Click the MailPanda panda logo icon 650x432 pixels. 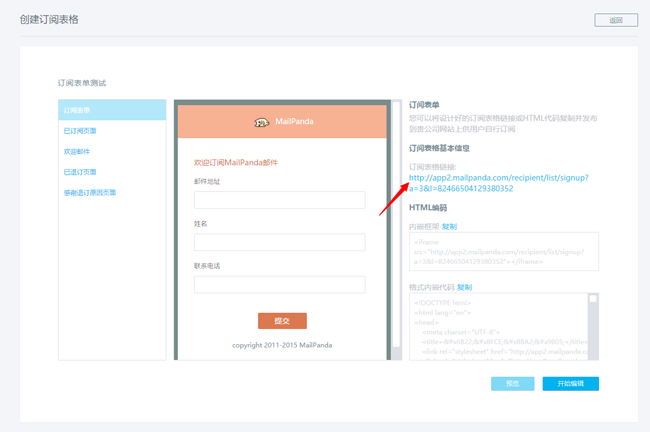point(262,123)
